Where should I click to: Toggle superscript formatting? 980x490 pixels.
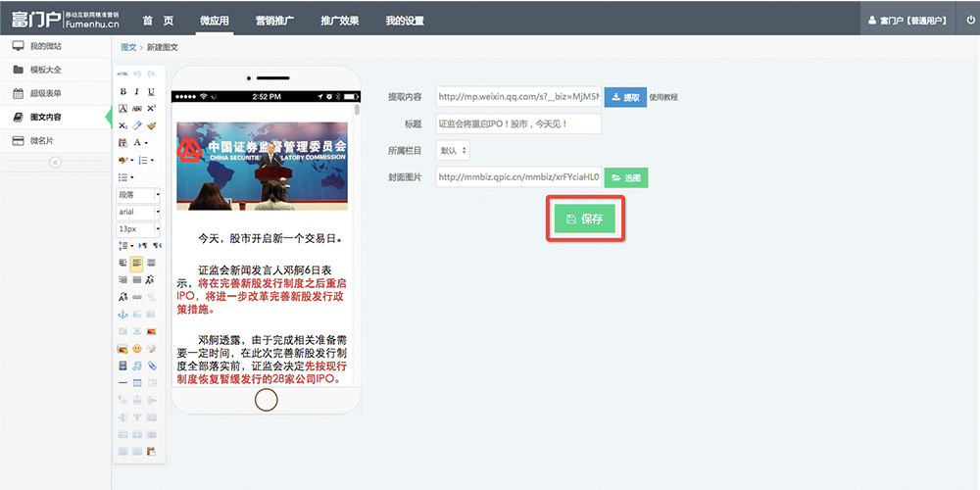(151, 108)
